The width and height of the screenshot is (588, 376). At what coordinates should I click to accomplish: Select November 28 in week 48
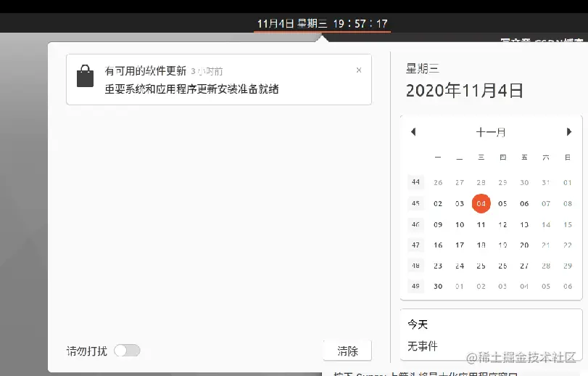(546, 266)
